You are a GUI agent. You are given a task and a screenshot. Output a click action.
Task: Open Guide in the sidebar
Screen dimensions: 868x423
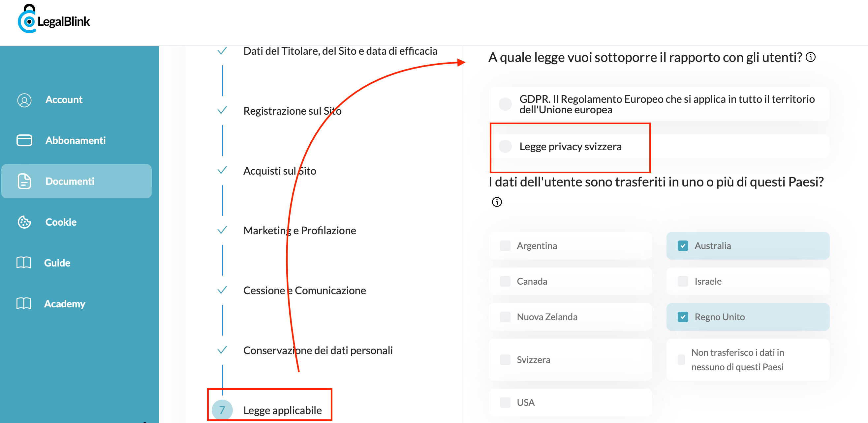tap(57, 263)
